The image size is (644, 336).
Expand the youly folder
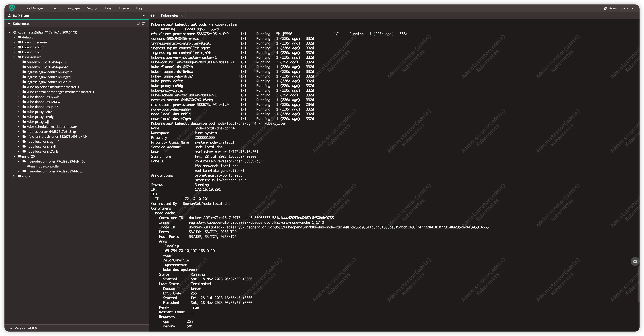point(14,176)
